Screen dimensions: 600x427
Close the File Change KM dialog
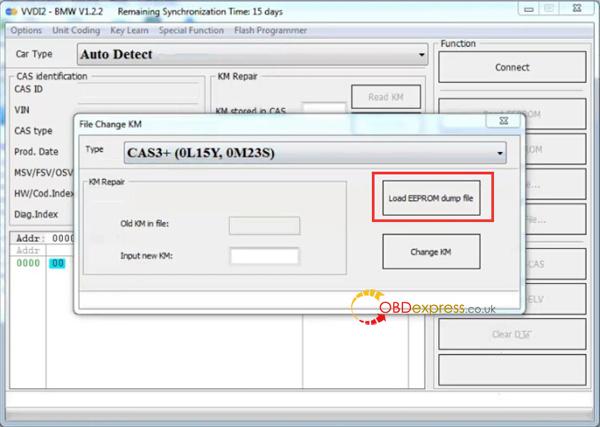point(504,121)
